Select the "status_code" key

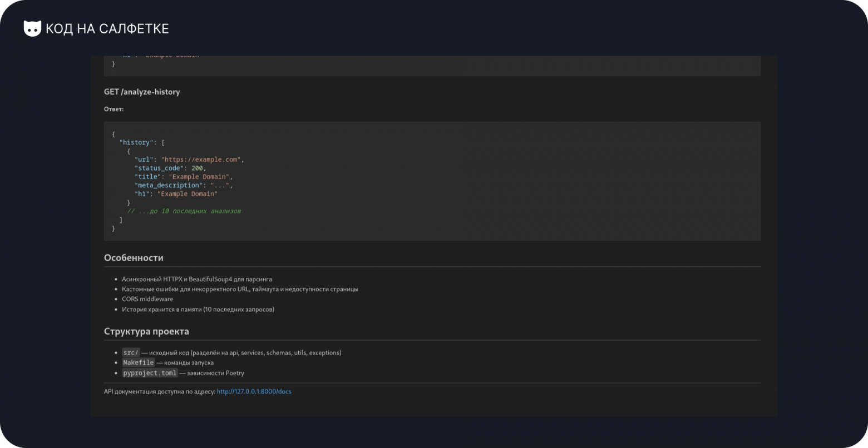pos(159,168)
